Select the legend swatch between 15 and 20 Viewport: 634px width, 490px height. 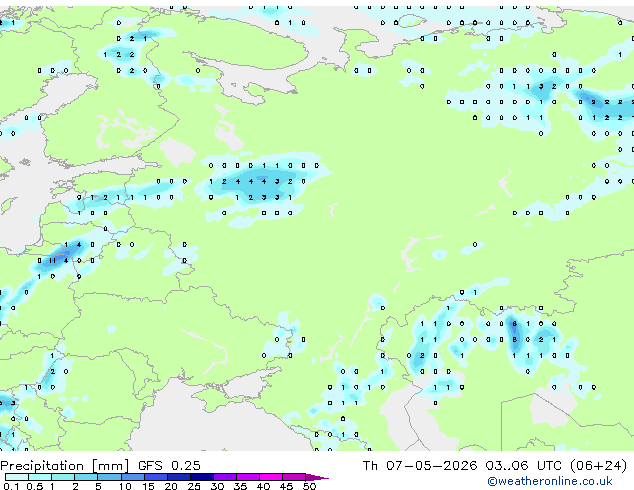156,477
